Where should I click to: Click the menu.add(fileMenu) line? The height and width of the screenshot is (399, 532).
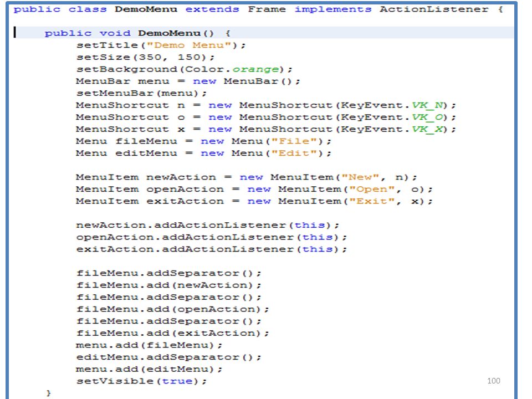[149, 345]
